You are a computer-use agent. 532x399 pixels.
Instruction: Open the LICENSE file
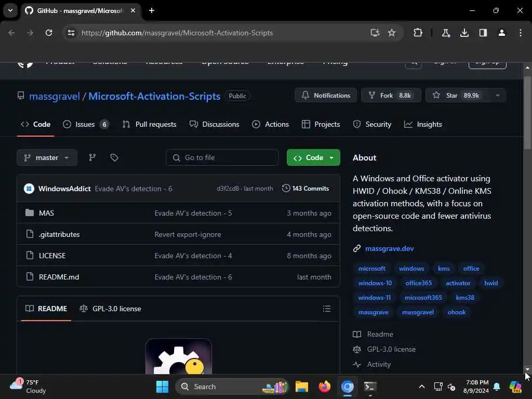(x=52, y=256)
